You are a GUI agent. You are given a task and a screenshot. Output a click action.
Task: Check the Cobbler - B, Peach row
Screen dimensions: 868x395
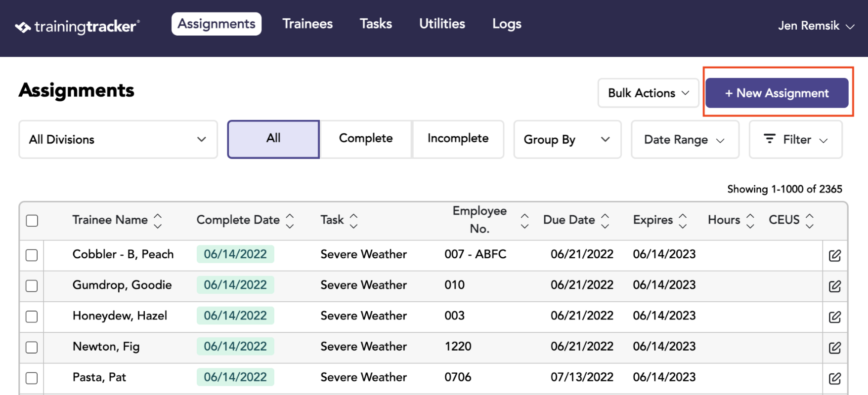[x=32, y=255]
